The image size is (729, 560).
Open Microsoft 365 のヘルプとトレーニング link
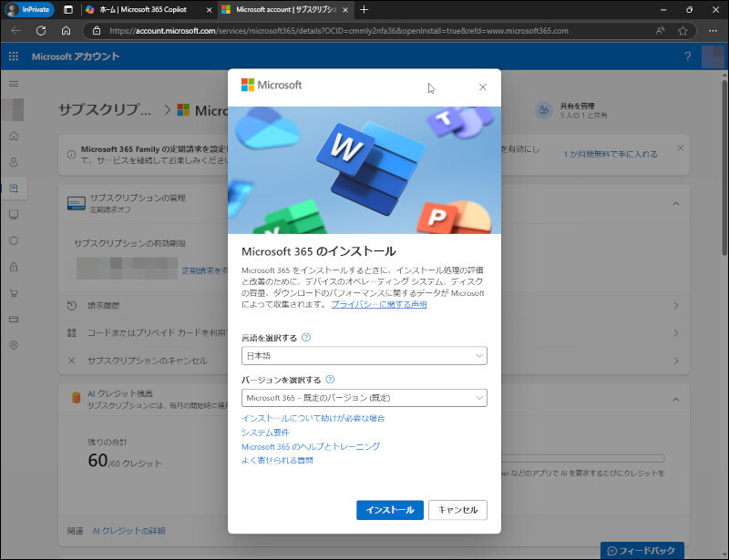tap(311, 446)
